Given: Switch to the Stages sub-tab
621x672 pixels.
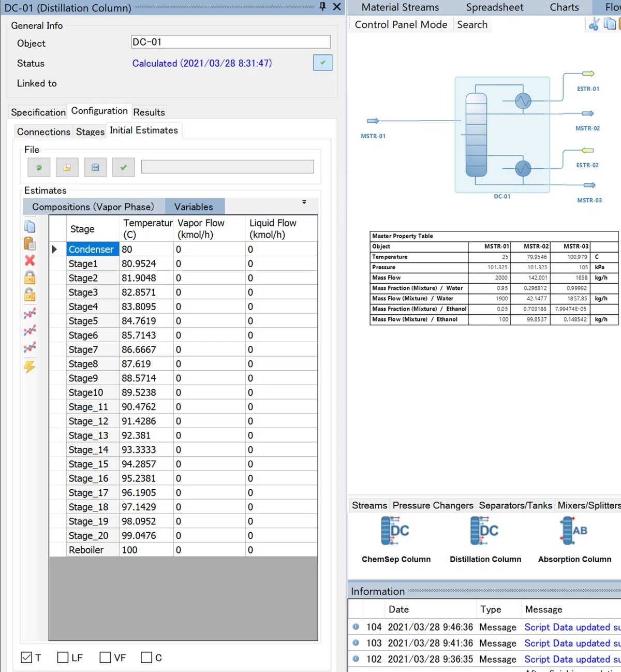Looking at the screenshot, I should (90, 132).
